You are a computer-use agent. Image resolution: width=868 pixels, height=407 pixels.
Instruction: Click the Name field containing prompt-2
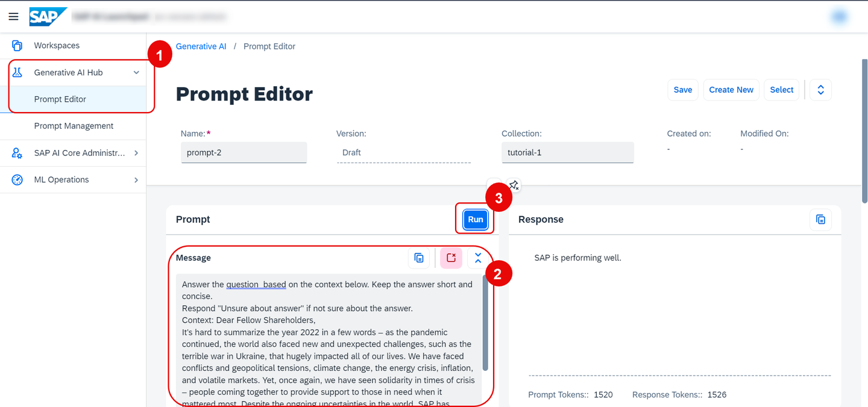(244, 152)
